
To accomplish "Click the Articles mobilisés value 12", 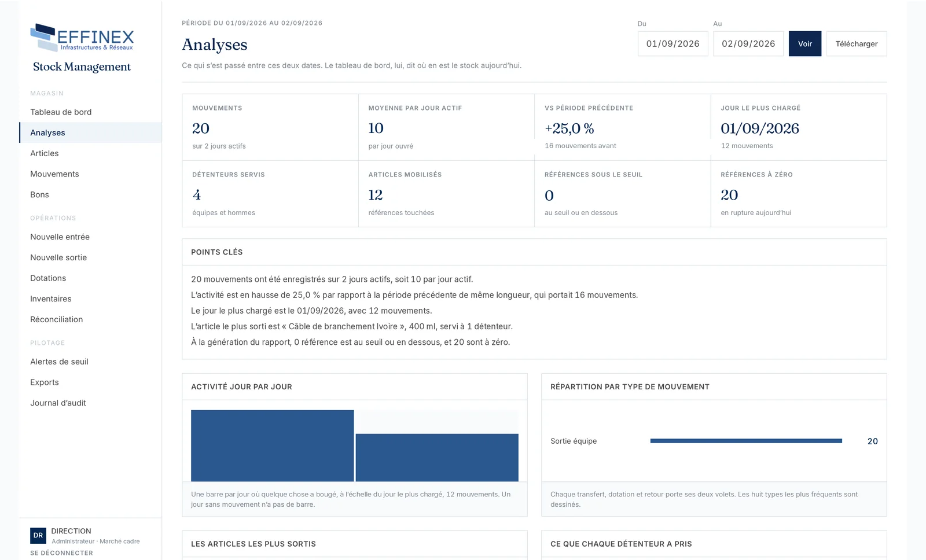I will tap(376, 195).
